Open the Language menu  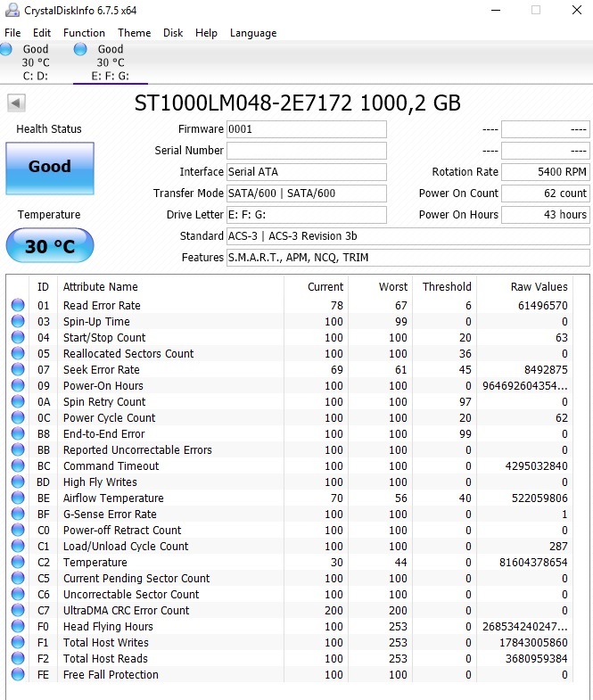253,33
